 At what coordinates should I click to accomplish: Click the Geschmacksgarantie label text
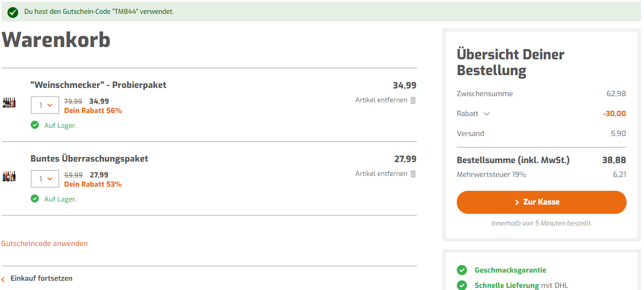point(510,270)
